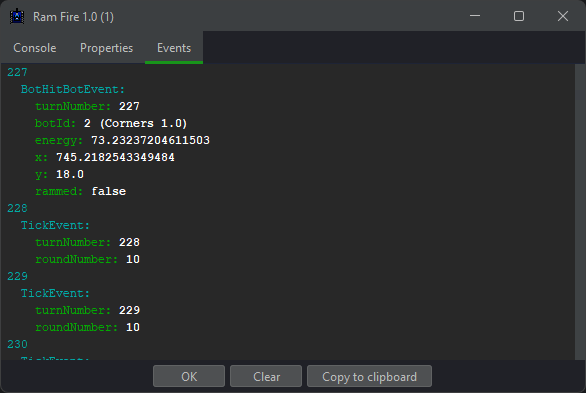586x393 pixels.
Task: Minimize the Ram Fire window
Action: 475,16
